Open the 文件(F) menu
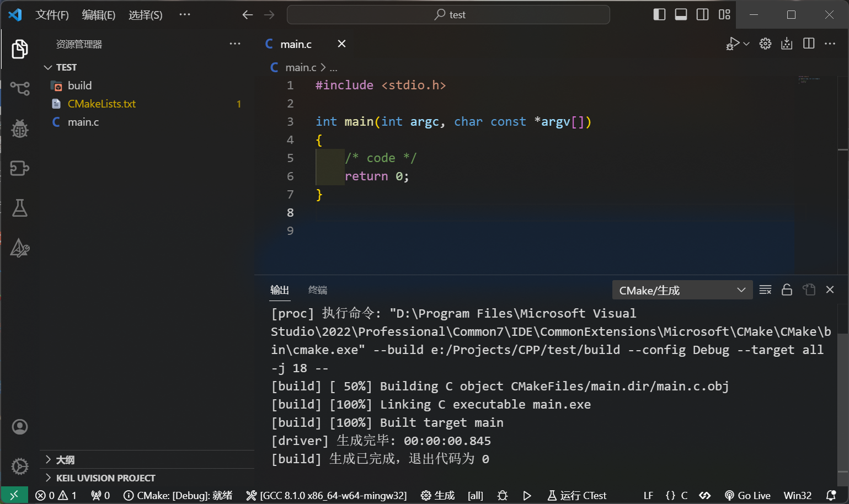The height and width of the screenshot is (504, 849). (52, 15)
